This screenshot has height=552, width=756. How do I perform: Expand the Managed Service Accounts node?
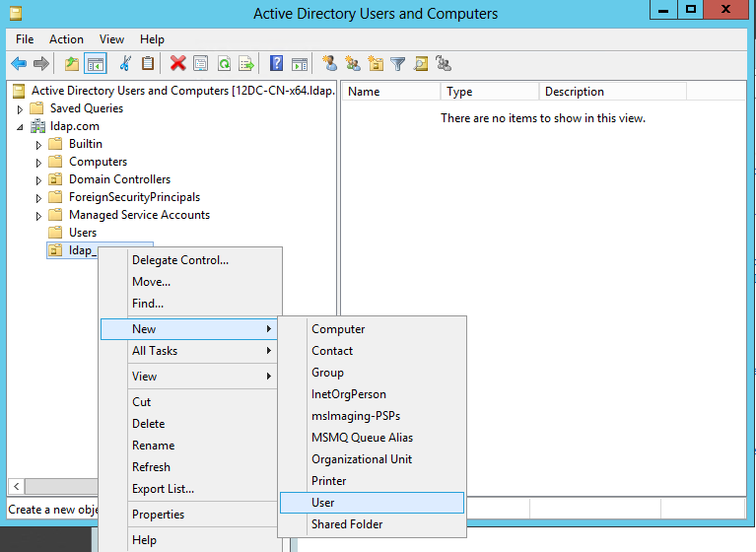pyautogui.click(x=38, y=216)
